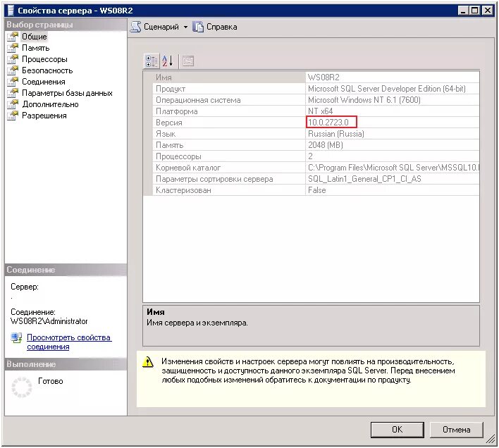Click the title bar server properties icon
This screenshot has width=499, height=448.
pos(11,11)
